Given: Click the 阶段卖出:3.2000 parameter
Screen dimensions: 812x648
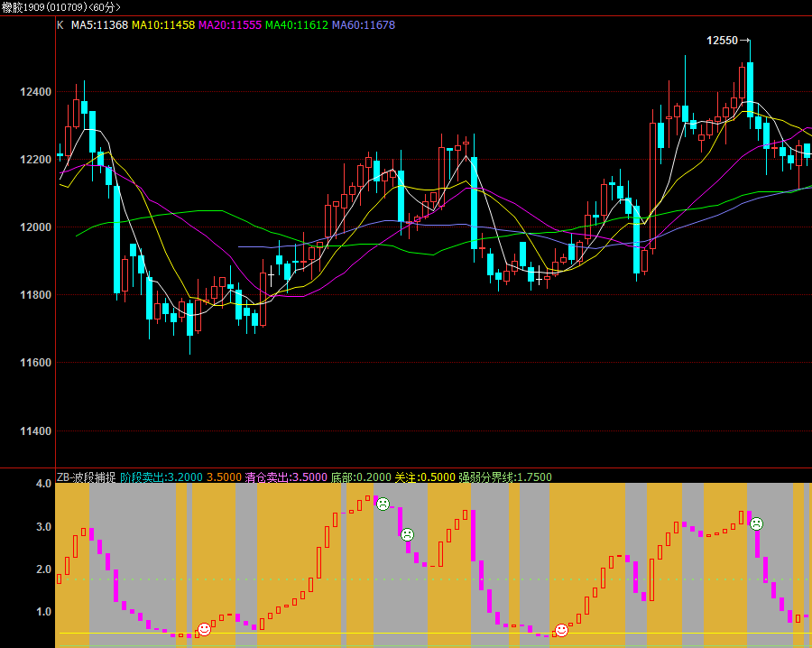Looking at the screenshot, I should pos(161,477).
